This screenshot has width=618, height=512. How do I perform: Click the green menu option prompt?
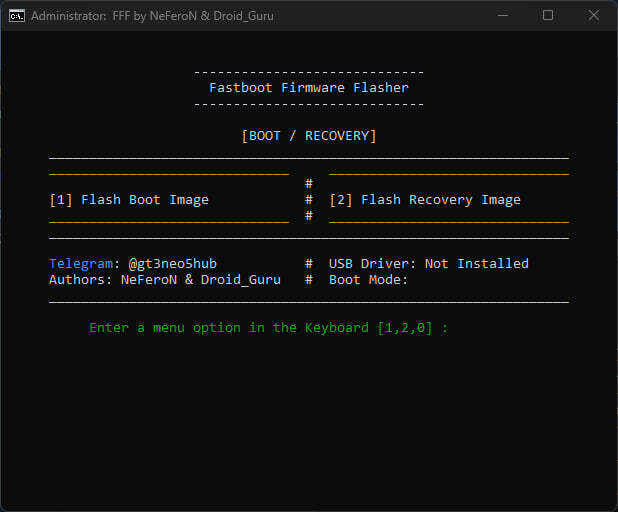pos(268,328)
